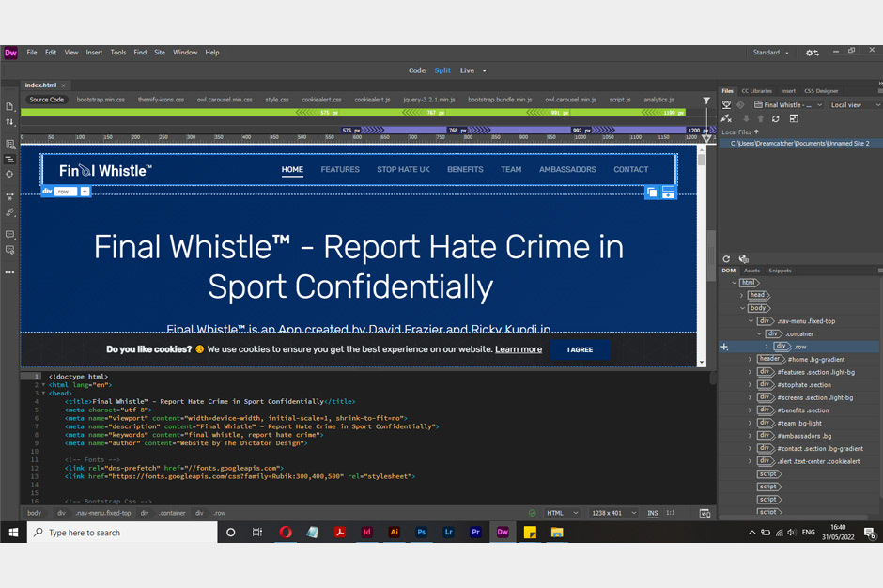Click Live View Options icon in left toolbar
Viewport: 883px width, 588px height.
click(x=9, y=145)
